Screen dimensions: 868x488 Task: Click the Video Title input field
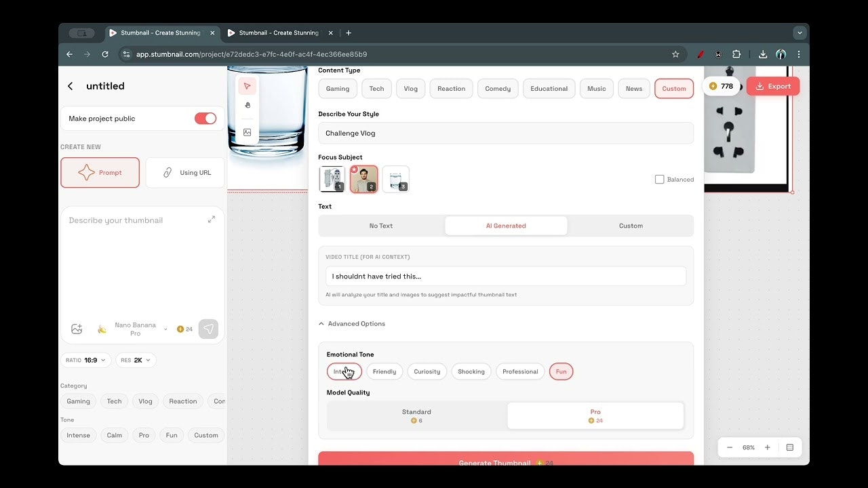pos(506,277)
